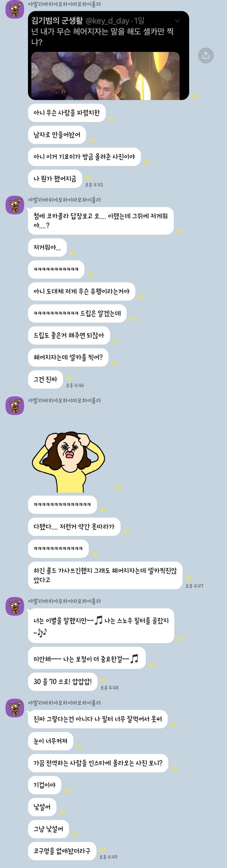The height and width of the screenshot is (868, 227).
Task: Select the '헤어지자는데 셀카를 찍어?' message bubble
Action: (68, 357)
